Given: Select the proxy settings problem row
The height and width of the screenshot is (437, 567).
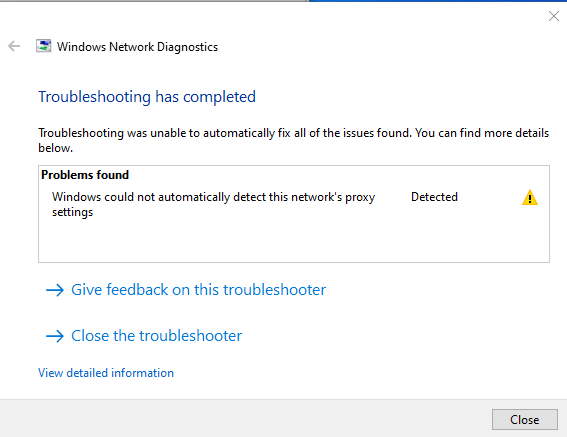Looking at the screenshot, I should [x=294, y=204].
